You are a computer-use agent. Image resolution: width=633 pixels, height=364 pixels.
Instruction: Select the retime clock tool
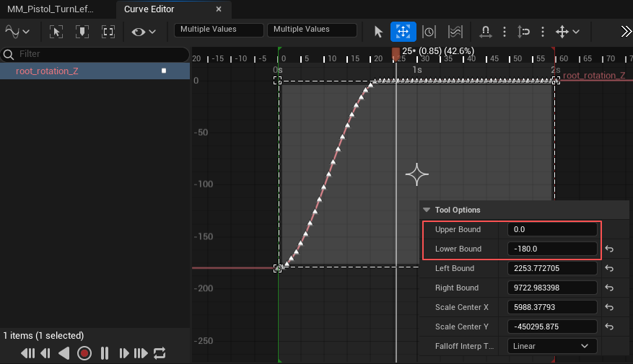pos(429,32)
